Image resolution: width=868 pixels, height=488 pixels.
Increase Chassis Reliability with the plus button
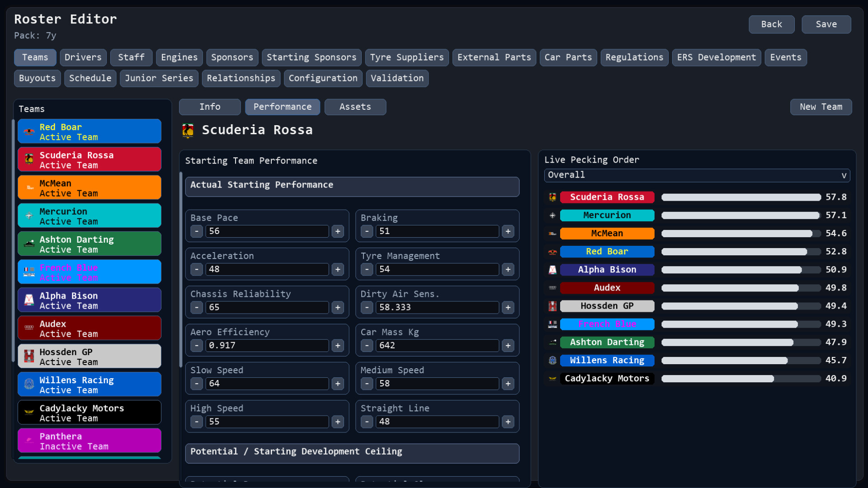pos(338,308)
